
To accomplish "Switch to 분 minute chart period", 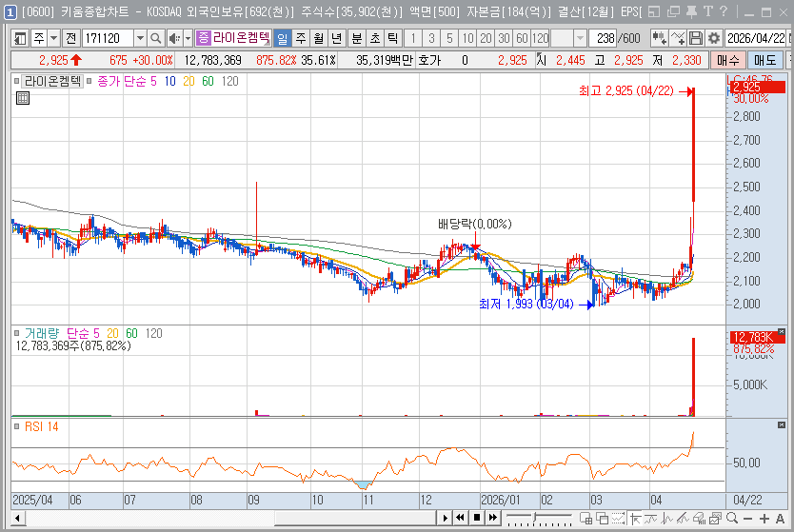I will coord(357,38).
